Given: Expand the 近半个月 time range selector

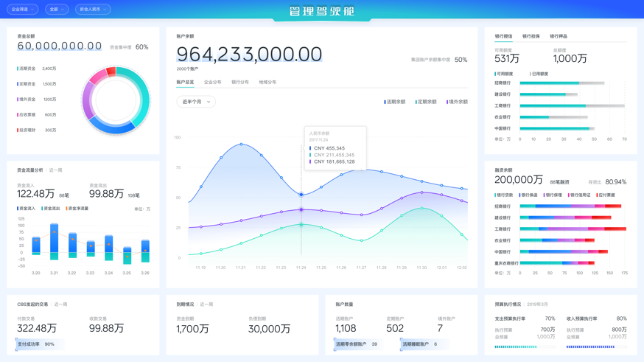Looking at the screenshot, I should pyautogui.click(x=196, y=102).
